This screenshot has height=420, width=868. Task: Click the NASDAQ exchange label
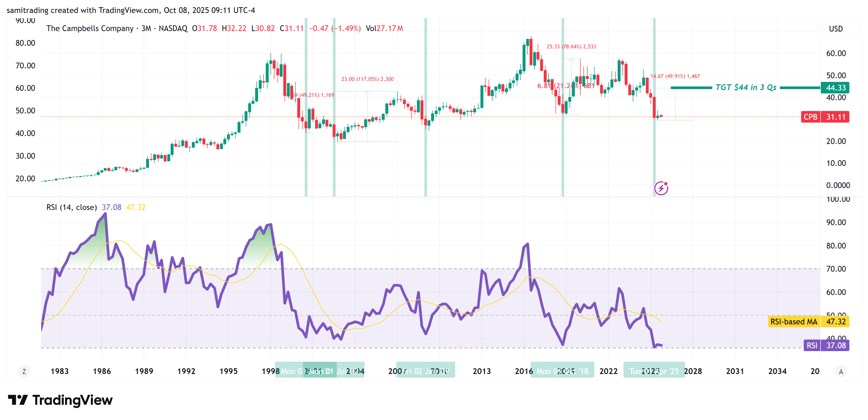pos(173,28)
